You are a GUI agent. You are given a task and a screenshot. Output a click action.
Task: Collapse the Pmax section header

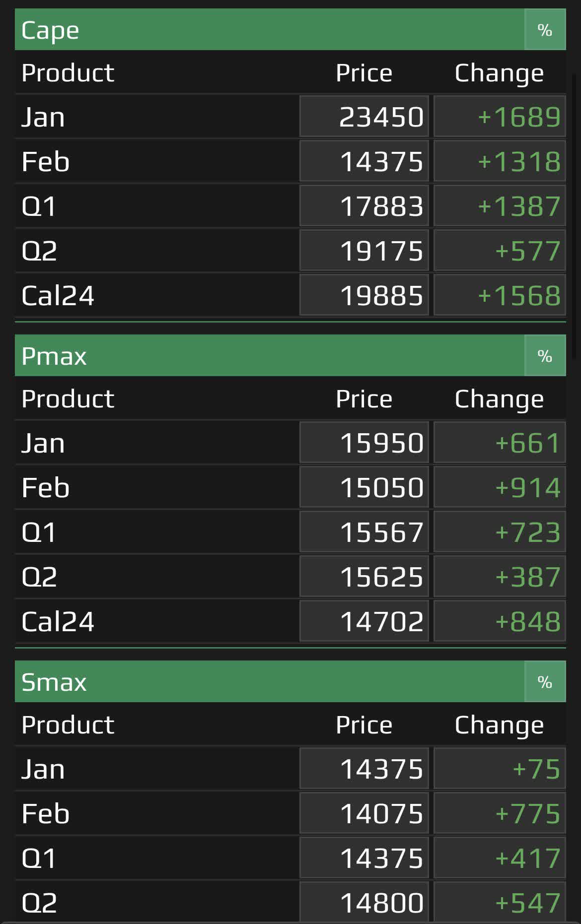[270, 356]
